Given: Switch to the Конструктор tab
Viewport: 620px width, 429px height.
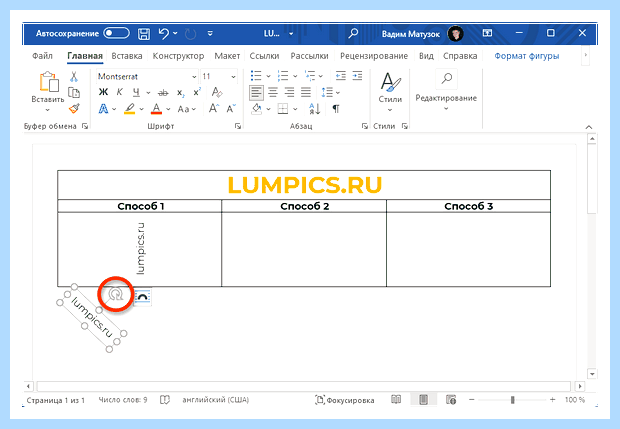Looking at the screenshot, I should click(178, 56).
